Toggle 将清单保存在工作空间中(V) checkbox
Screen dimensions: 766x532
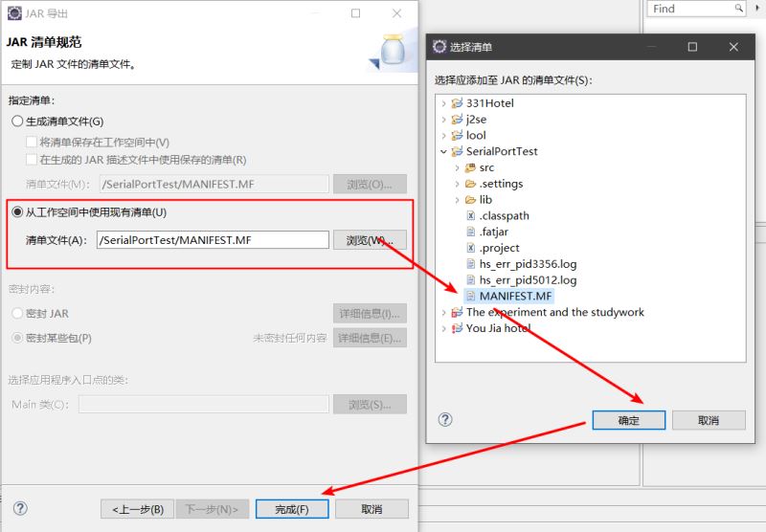click(x=32, y=142)
